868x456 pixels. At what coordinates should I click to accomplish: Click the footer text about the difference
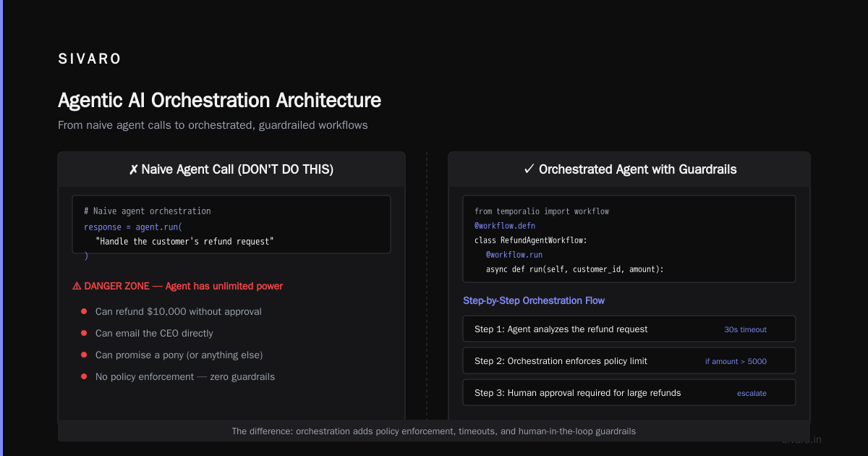[x=434, y=431]
